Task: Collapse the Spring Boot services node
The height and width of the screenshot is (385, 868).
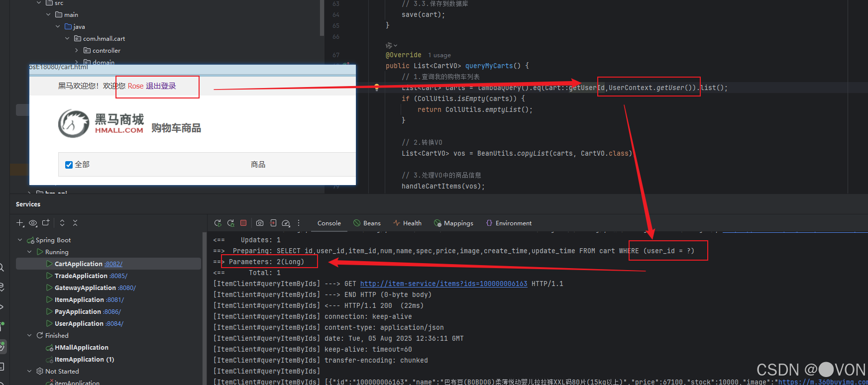Action: [20, 240]
